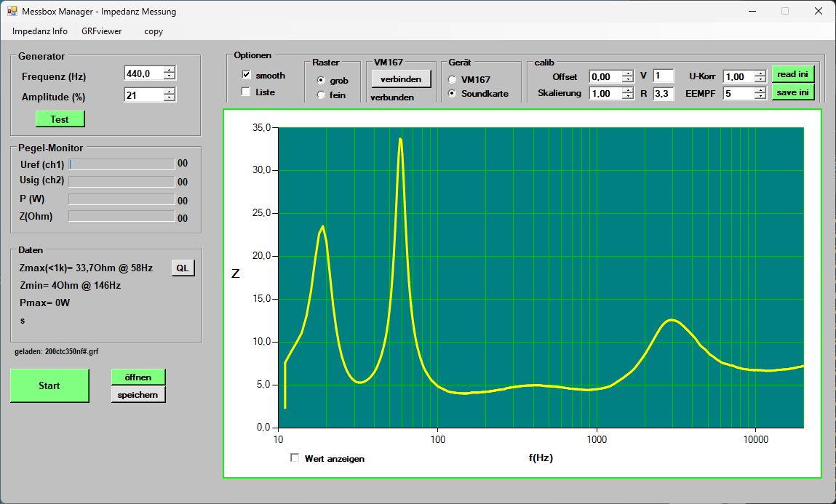Screen dimensions: 836x504
Task: Decrease EEMPF value with down arrow
Action: (x=760, y=97)
